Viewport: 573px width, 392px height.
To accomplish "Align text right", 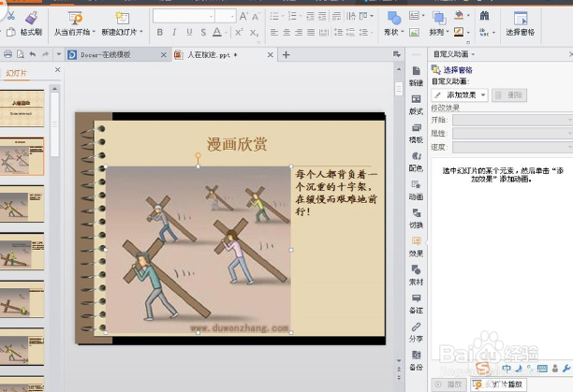I will pos(299,32).
